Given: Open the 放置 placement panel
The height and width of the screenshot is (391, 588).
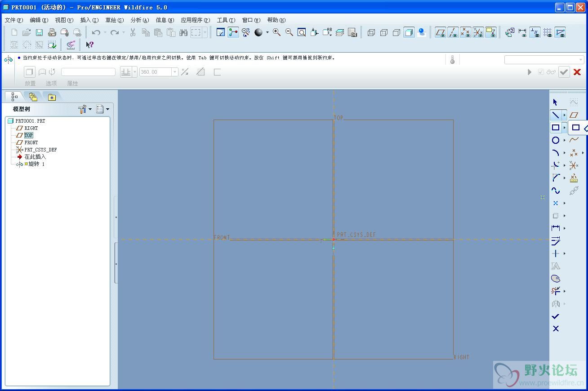Looking at the screenshot, I should click(30, 83).
